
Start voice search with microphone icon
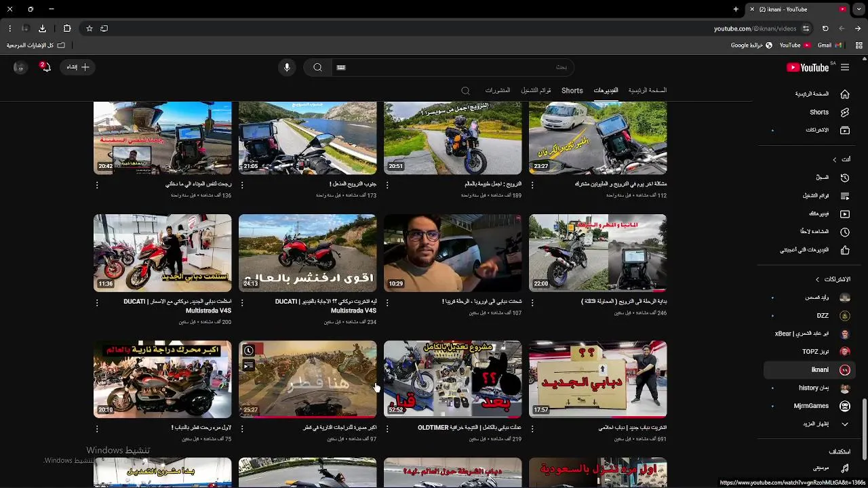point(287,67)
